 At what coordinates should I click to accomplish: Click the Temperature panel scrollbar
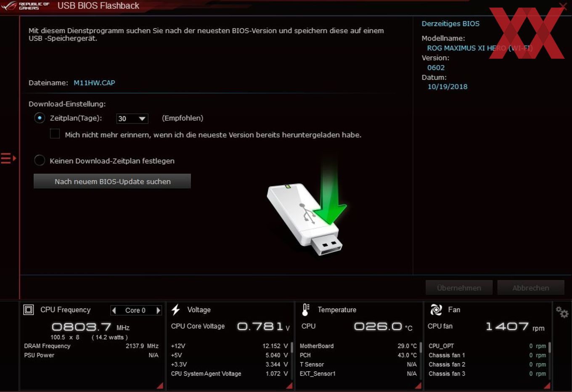[x=421, y=348]
